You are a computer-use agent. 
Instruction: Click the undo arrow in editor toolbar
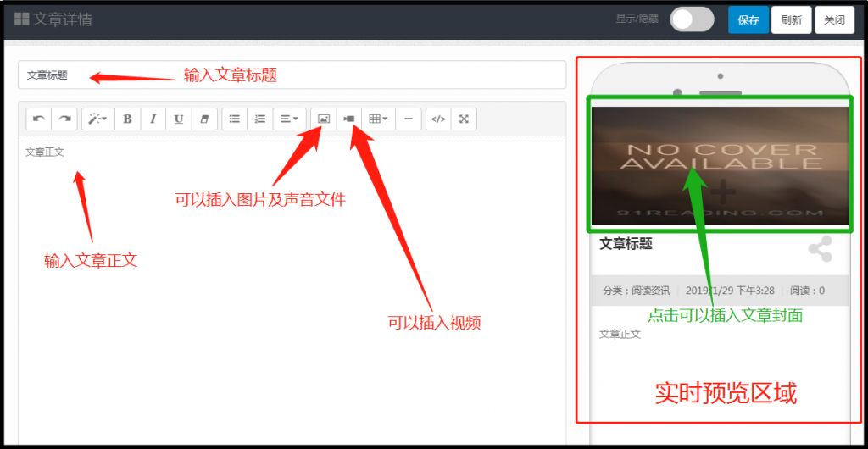(x=39, y=119)
